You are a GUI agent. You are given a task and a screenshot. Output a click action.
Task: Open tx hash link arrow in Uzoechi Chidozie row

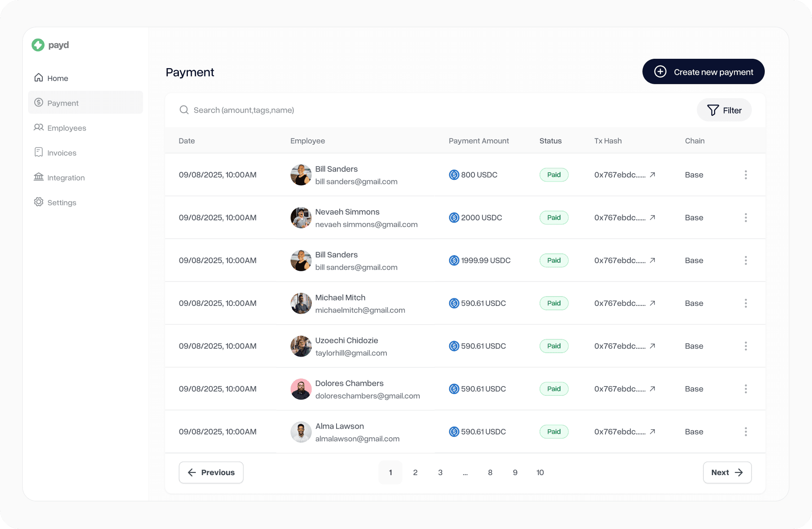coord(653,346)
